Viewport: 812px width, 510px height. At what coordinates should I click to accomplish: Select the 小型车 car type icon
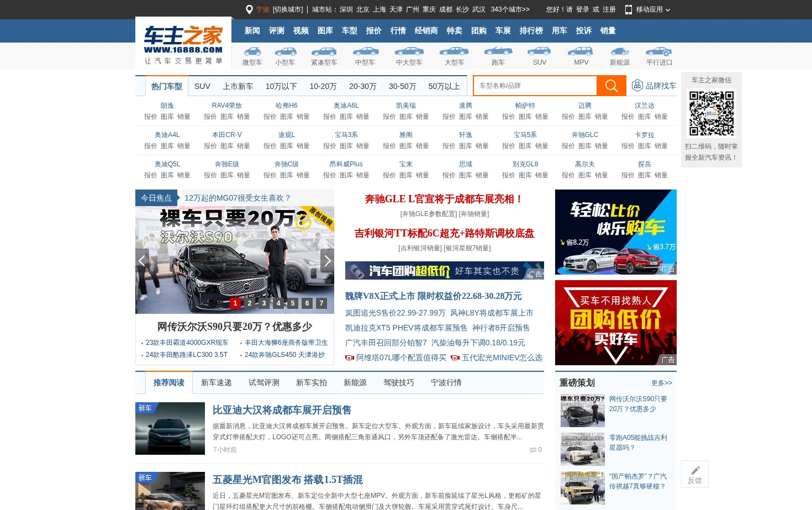pyautogui.click(x=285, y=51)
